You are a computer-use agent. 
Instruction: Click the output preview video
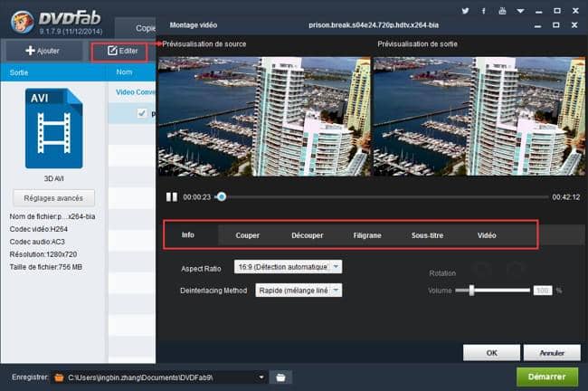click(479, 117)
